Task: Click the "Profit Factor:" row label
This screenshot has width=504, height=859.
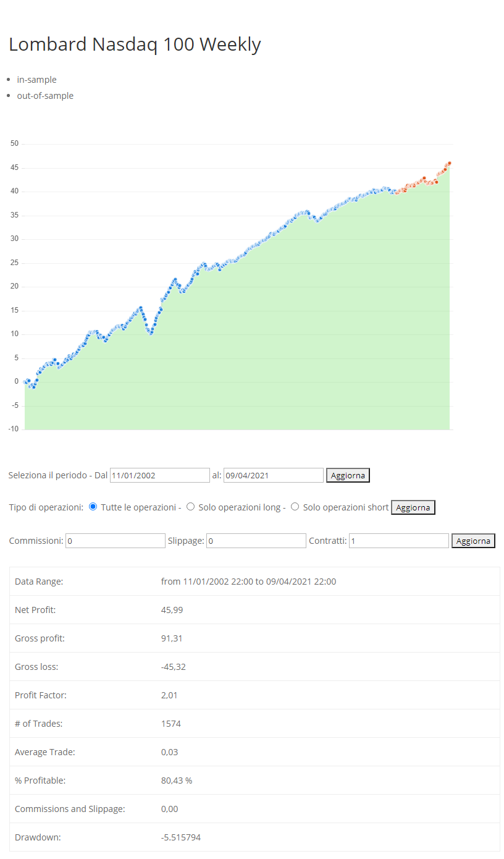Action: 41,695
